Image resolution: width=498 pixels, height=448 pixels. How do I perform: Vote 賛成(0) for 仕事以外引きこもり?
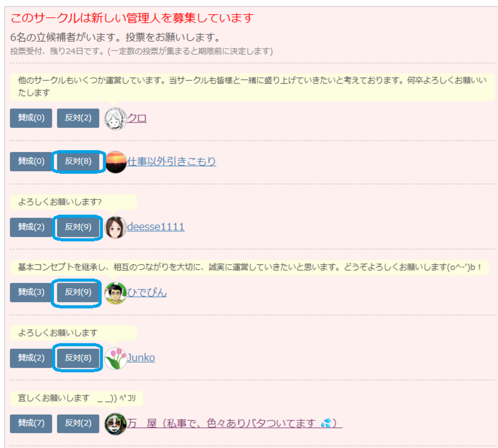pyautogui.click(x=31, y=161)
